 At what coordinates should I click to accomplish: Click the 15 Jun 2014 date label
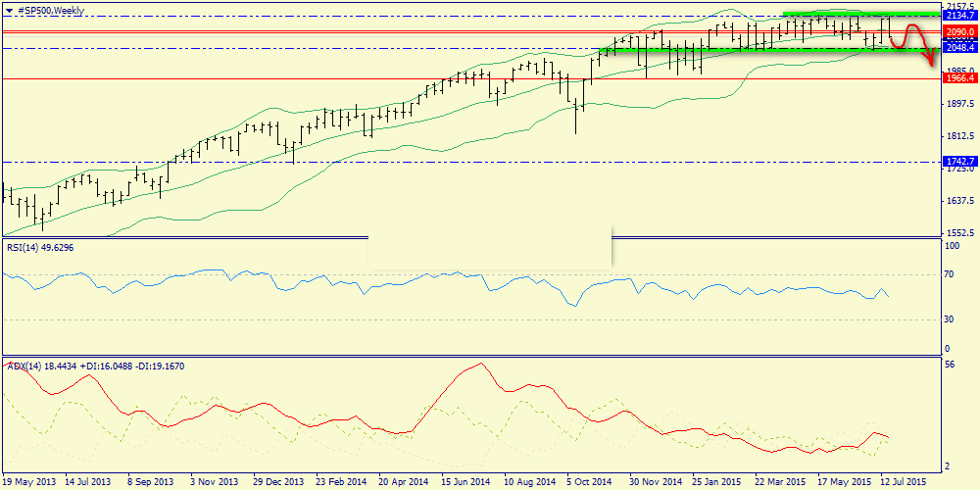(x=465, y=482)
